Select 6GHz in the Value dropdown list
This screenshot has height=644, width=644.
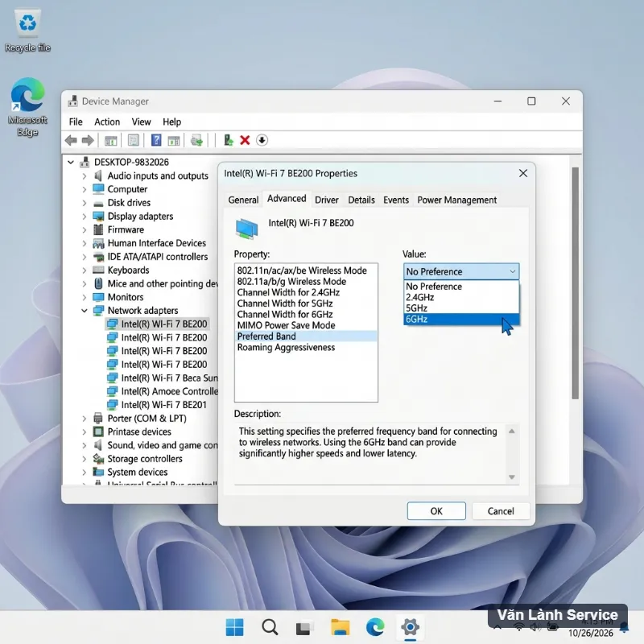click(461, 319)
